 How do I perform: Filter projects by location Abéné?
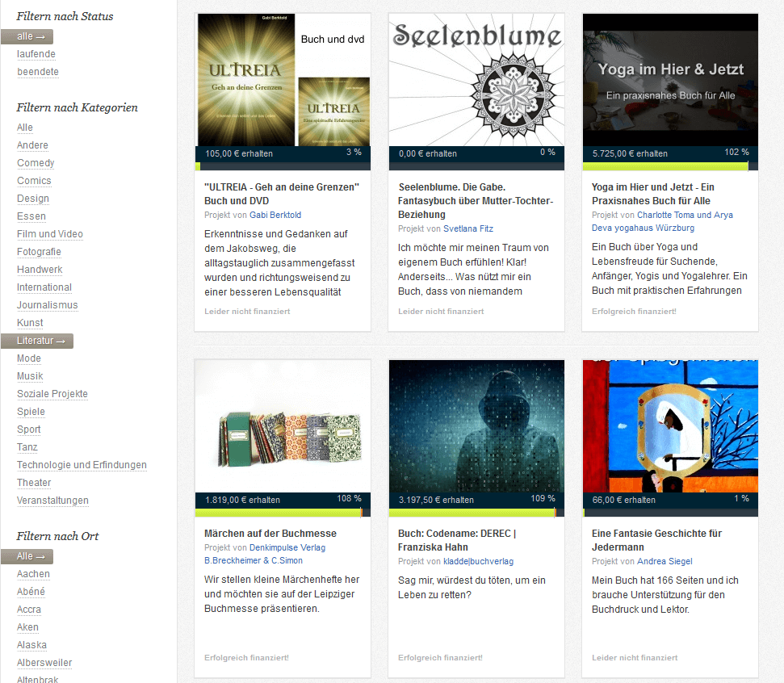tap(31, 592)
